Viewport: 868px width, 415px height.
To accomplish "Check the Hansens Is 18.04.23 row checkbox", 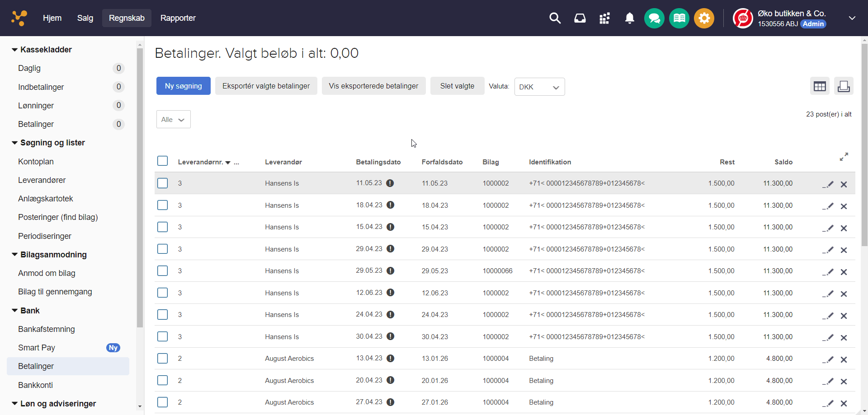I will [x=163, y=205].
